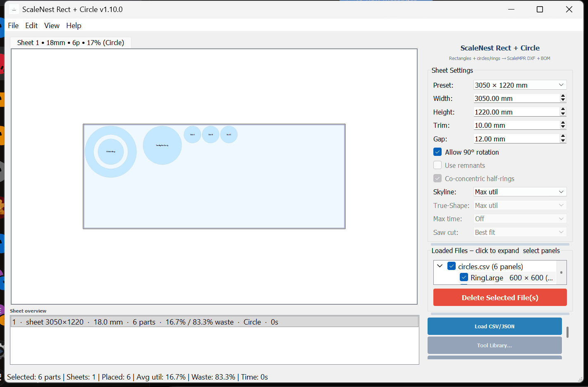Select the sheet 3050×1220 overview row
This screenshot has width=588, height=387.
[x=215, y=322]
